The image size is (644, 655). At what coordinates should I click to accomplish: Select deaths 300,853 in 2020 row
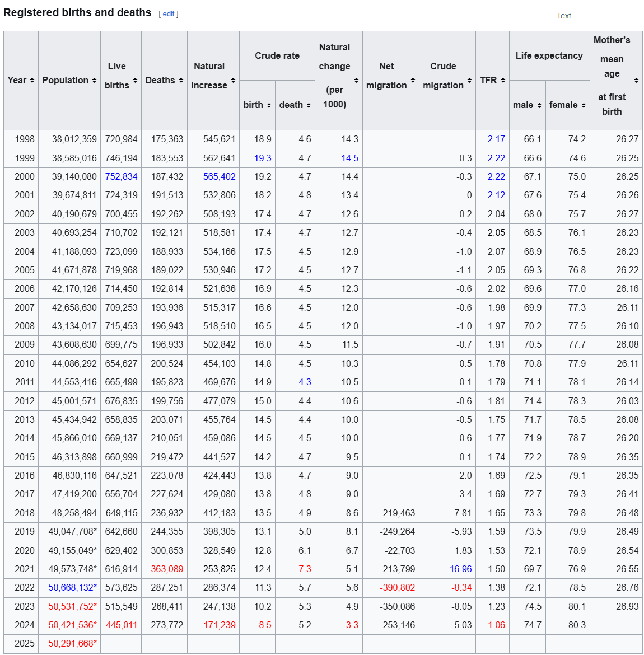pos(167,550)
